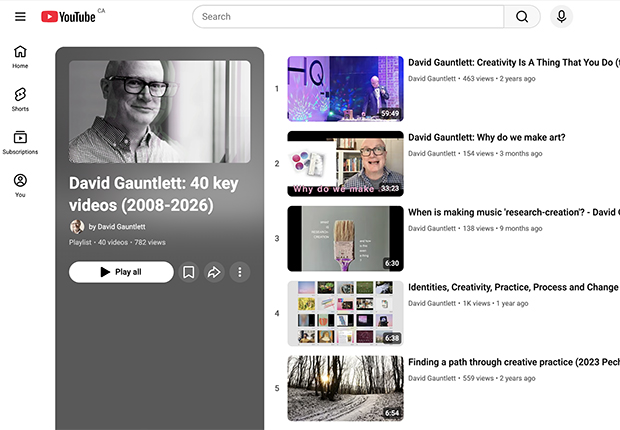The image size is (620, 430).
Task: Open 'Identities, Creativity, Practice, Process' video title
Action: [x=512, y=288]
